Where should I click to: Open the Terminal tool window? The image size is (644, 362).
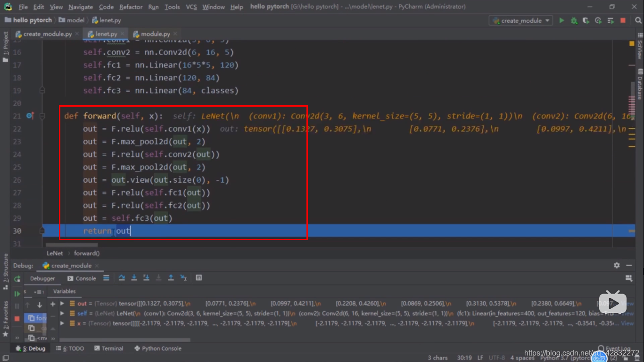[x=108, y=348]
